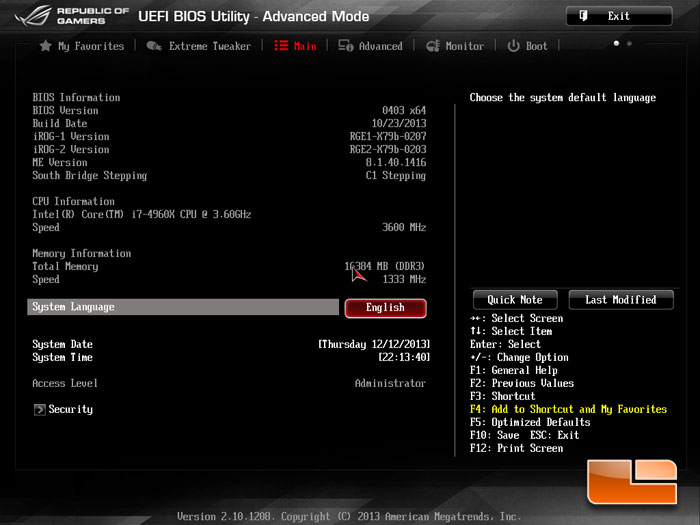This screenshot has height=525, width=700.
Task: Click the red Main list icon
Action: [281, 46]
